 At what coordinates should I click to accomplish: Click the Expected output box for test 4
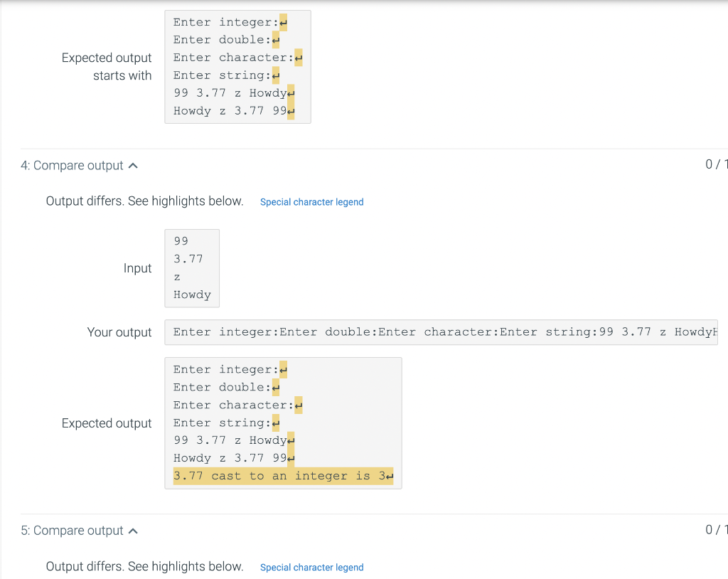[283, 423]
